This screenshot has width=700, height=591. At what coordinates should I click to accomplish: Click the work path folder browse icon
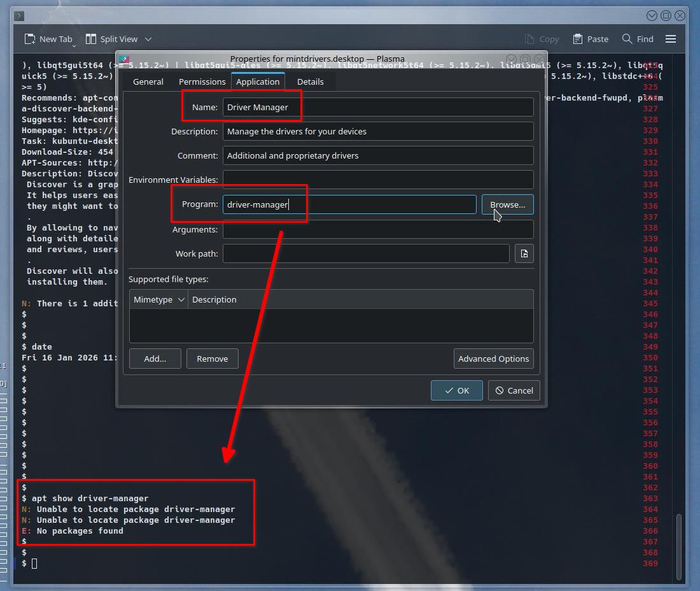click(x=524, y=253)
